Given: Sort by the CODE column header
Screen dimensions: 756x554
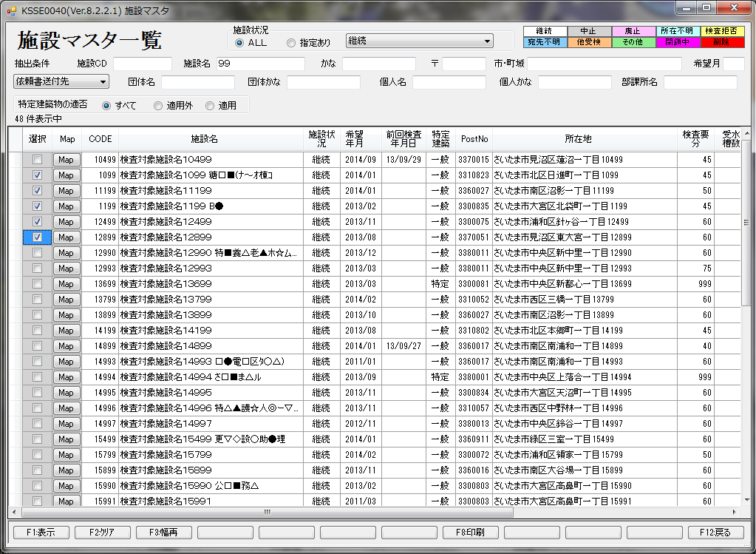Looking at the screenshot, I should point(101,139).
